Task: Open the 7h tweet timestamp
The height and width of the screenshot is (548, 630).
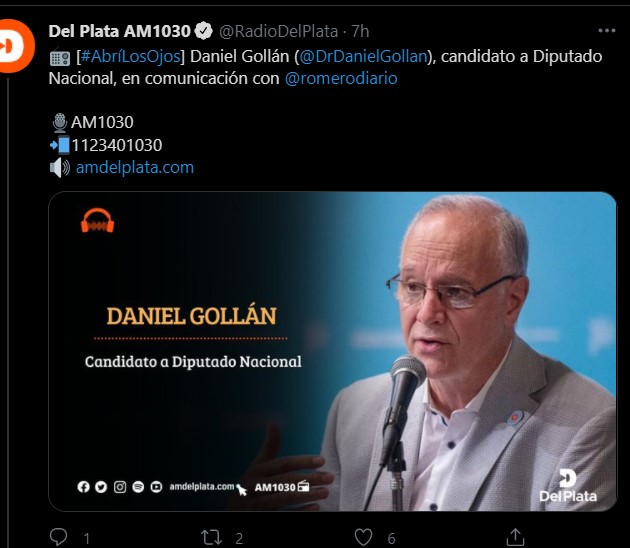Action: (x=360, y=31)
